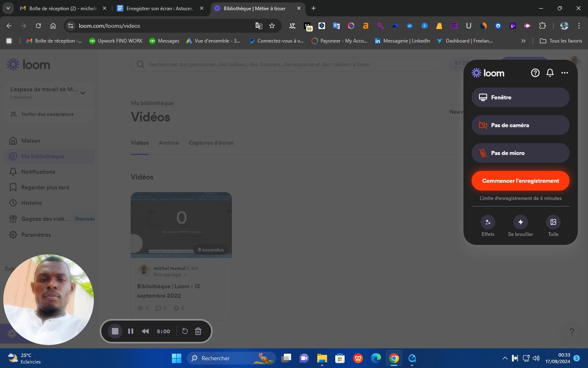Open the volume icon in system tray
Image resolution: width=588 pixels, height=368 pixels.
[x=536, y=358]
